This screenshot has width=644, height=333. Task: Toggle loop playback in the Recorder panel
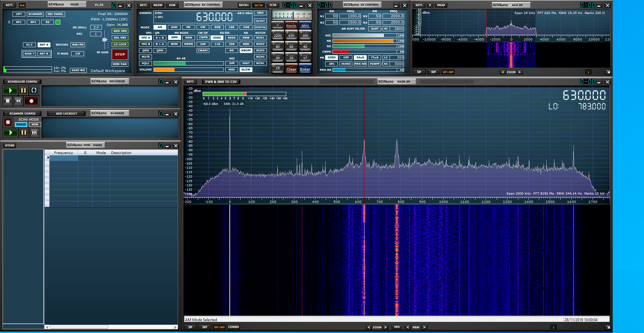pos(34,91)
